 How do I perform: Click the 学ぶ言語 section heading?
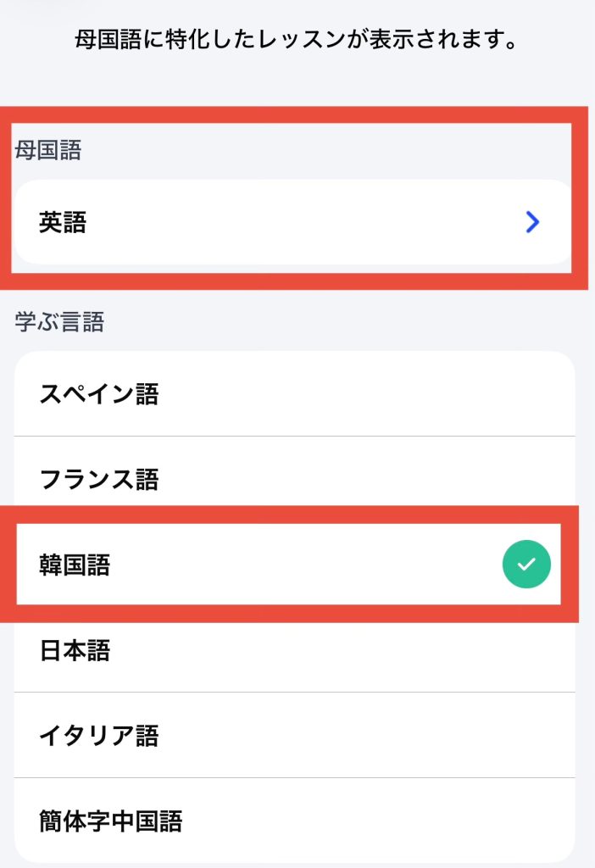point(59,321)
